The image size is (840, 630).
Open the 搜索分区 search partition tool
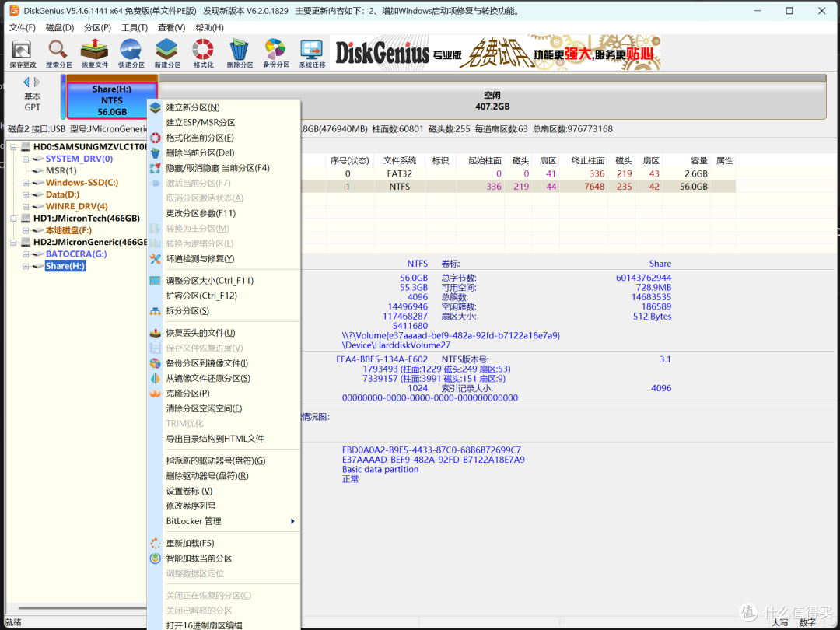point(58,54)
